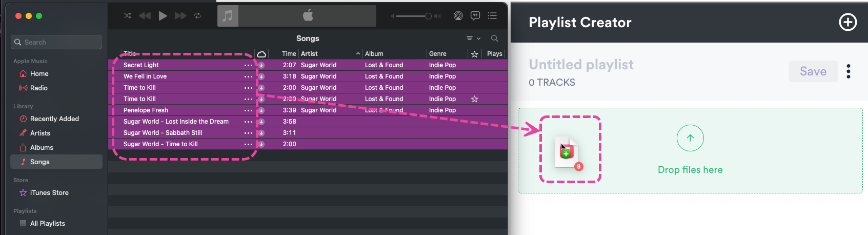Click the previous track button

145,16
